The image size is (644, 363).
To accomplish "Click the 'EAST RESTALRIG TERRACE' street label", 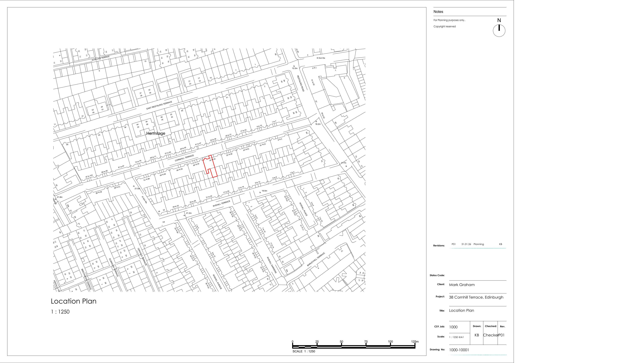I will [x=159, y=105].
